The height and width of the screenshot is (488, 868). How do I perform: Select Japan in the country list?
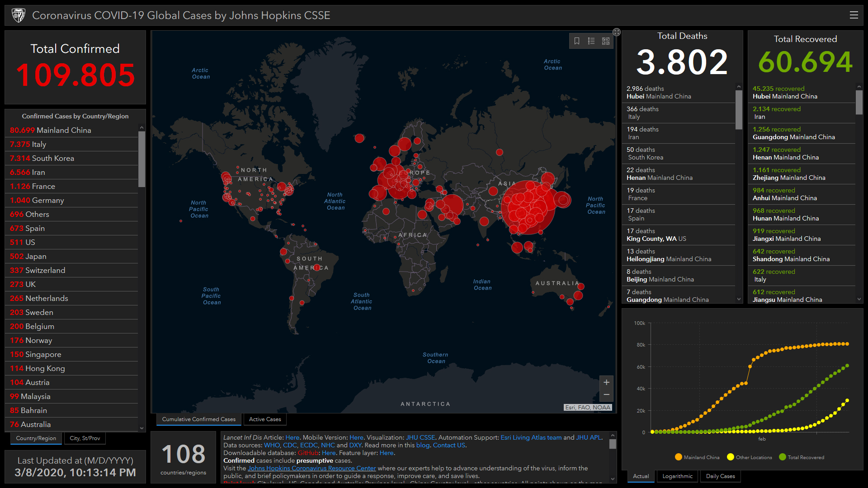point(71,256)
